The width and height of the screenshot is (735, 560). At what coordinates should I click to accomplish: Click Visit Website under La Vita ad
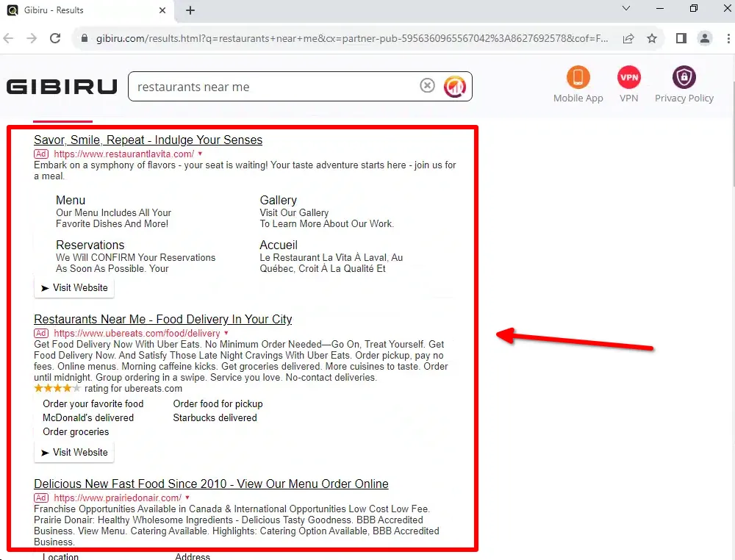click(74, 288)
